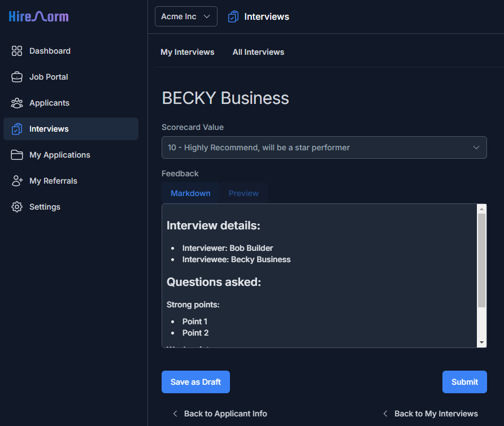Click the Job Portal briefcase icon
504x426 pixels.
[17, 77]
